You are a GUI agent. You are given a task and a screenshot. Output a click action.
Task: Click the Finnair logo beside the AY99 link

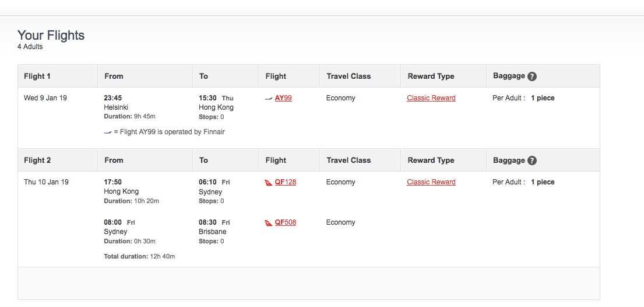269,99
